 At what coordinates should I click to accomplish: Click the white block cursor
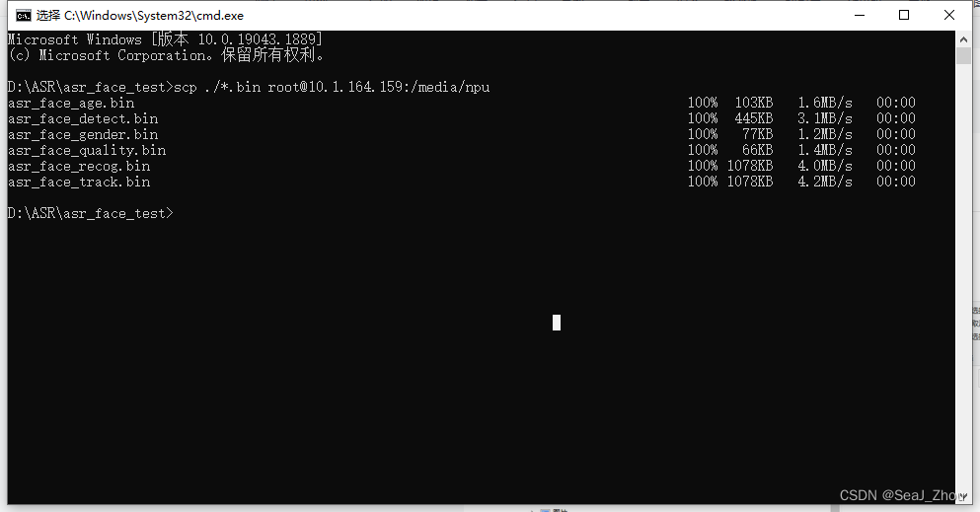[x=557, y=323]
